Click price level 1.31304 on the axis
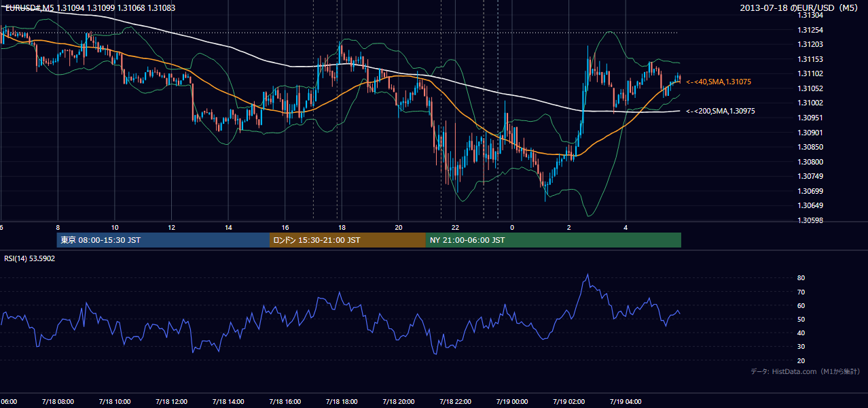The width and height of the screenshot is (868, 408). (811, 15)
